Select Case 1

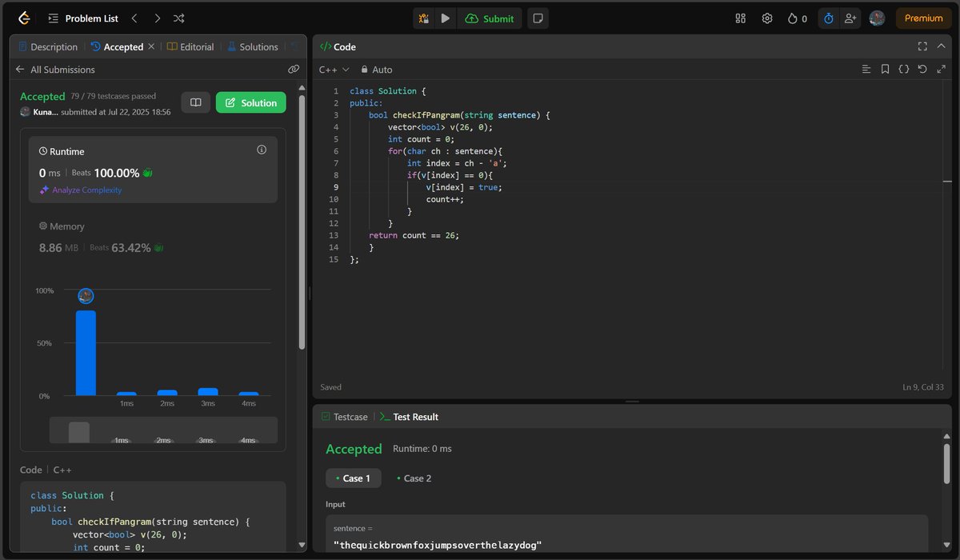353,478
